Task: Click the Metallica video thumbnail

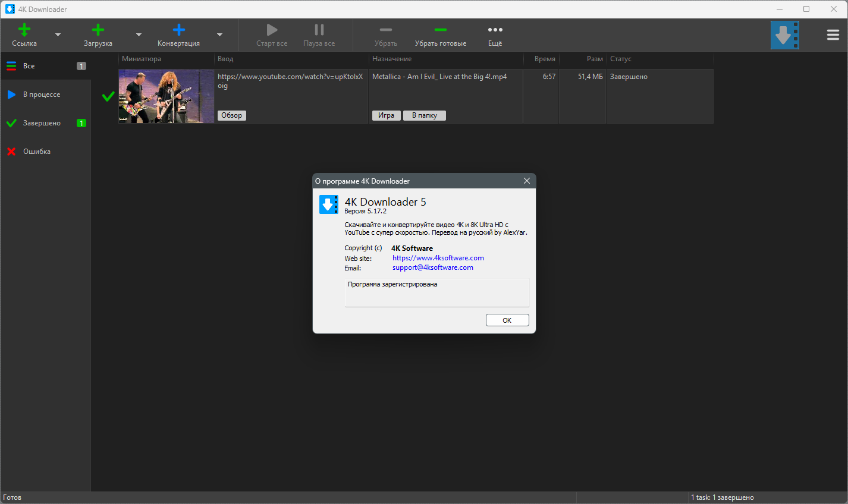Action: coord(166,96)
